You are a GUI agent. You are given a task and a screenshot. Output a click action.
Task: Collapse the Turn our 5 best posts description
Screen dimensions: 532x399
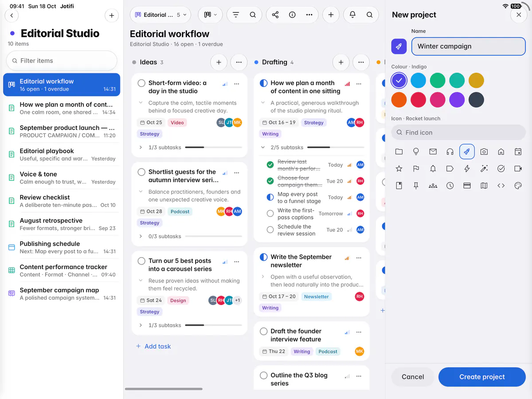pos(141,281)
